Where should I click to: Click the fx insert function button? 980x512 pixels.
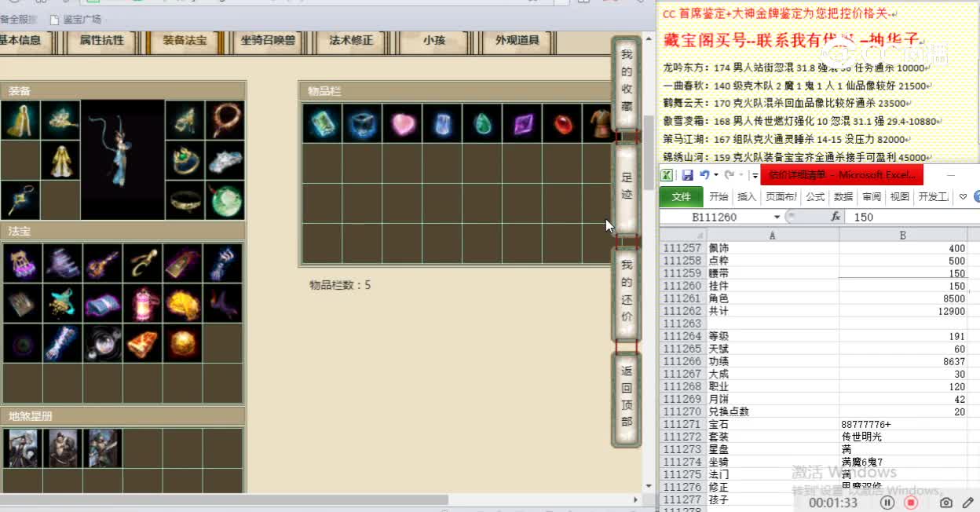[836, 217]
